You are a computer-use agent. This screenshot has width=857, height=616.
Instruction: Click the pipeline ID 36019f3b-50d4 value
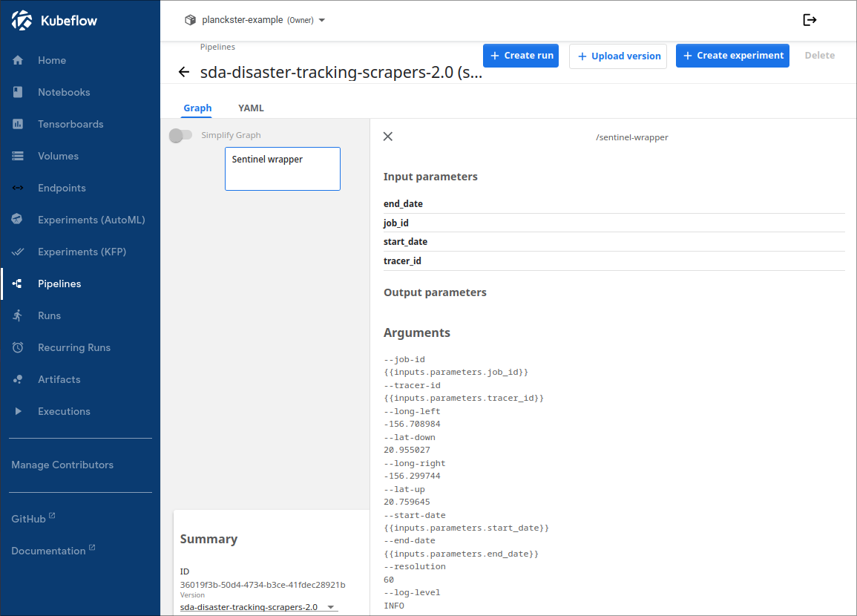(x=263, y=585)
